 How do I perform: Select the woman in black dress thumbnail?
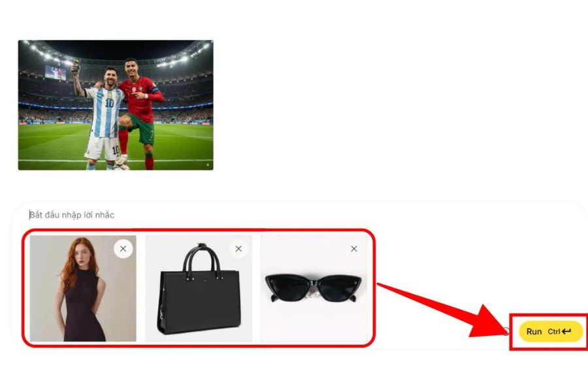(83, 289)
